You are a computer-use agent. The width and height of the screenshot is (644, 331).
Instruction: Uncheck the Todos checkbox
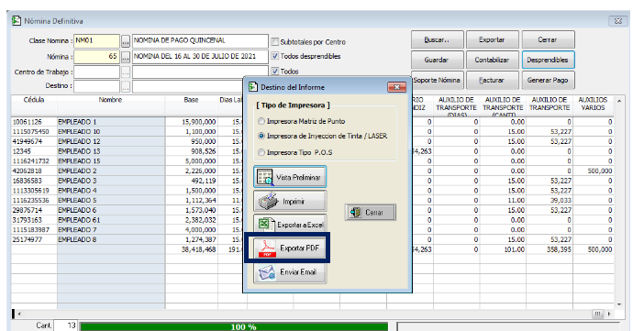click(275, 72)
